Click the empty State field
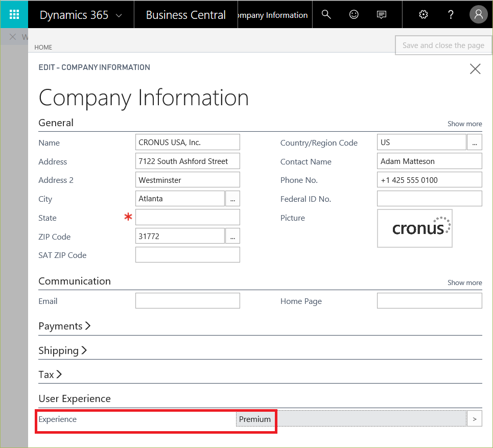 click(x=187, y=217)
